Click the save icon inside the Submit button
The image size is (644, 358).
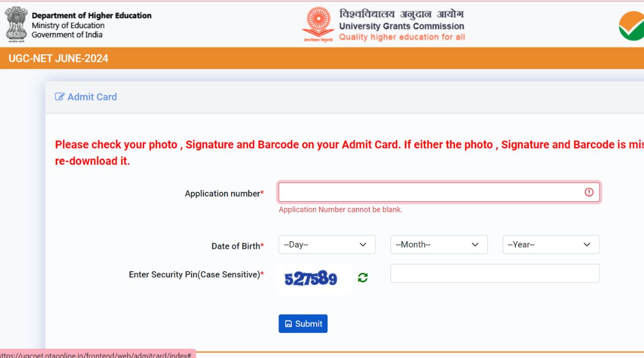pos(288,324)
